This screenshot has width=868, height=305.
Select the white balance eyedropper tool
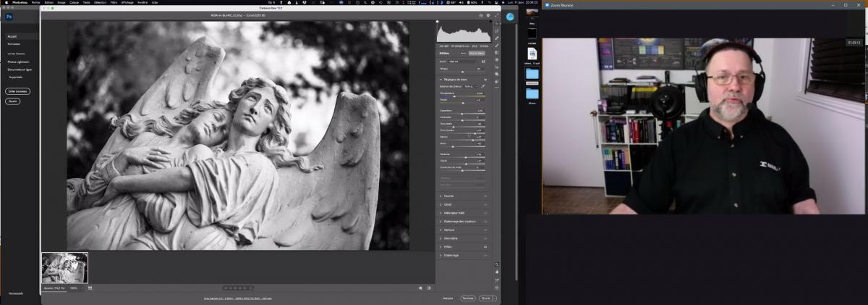coord(483,85)
